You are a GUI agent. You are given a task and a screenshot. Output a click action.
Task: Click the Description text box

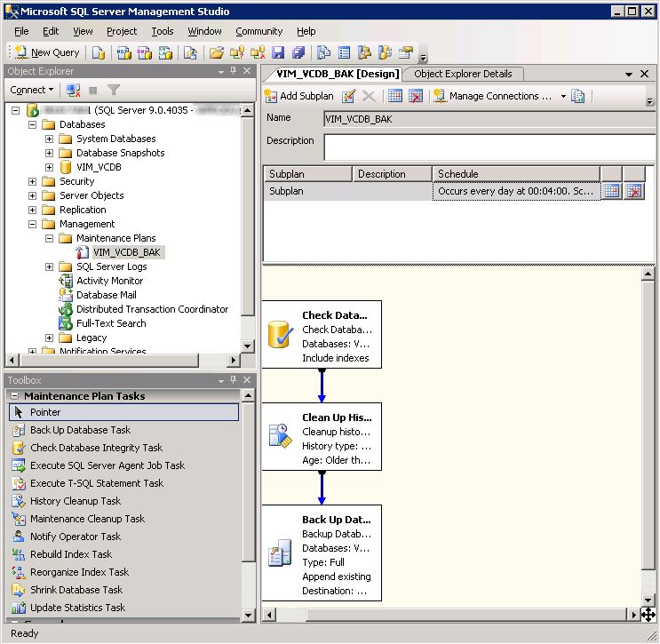(x=489, y=147)
